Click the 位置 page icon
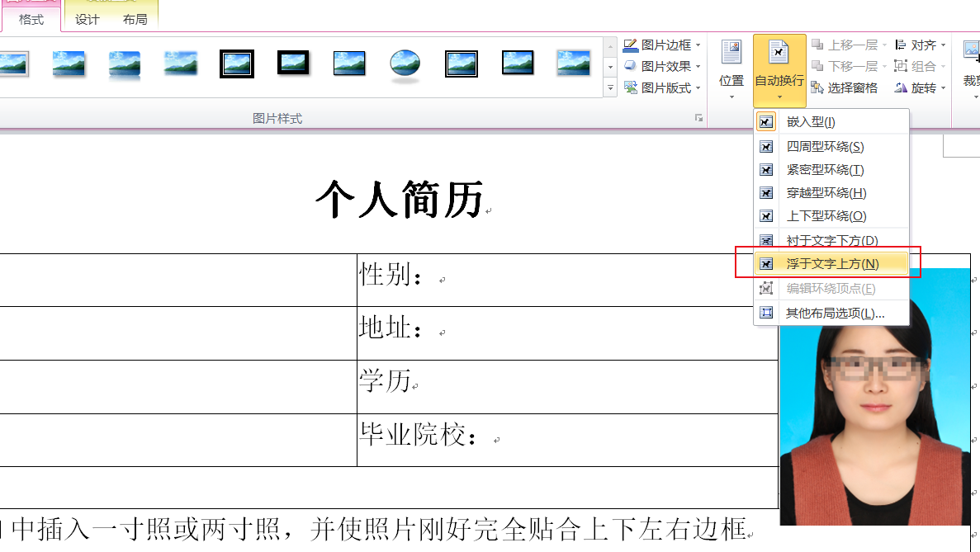980x552 pixels. click(731, 53)
